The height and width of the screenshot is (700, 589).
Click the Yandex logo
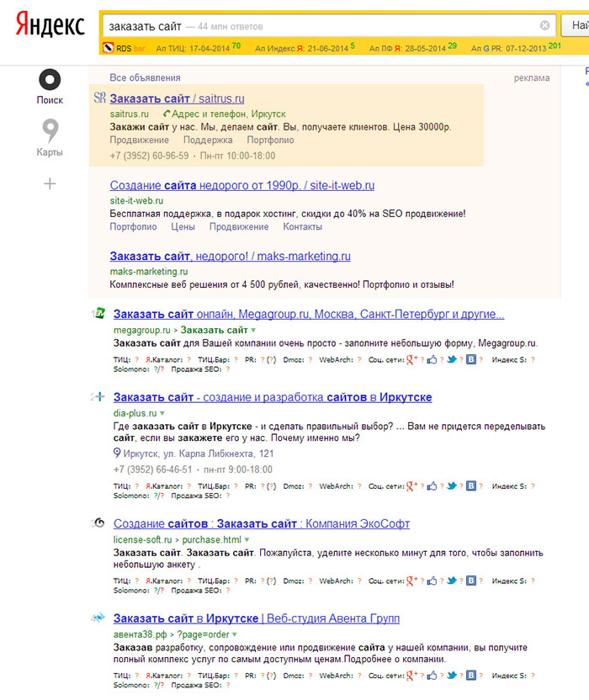tap(50, 24)
